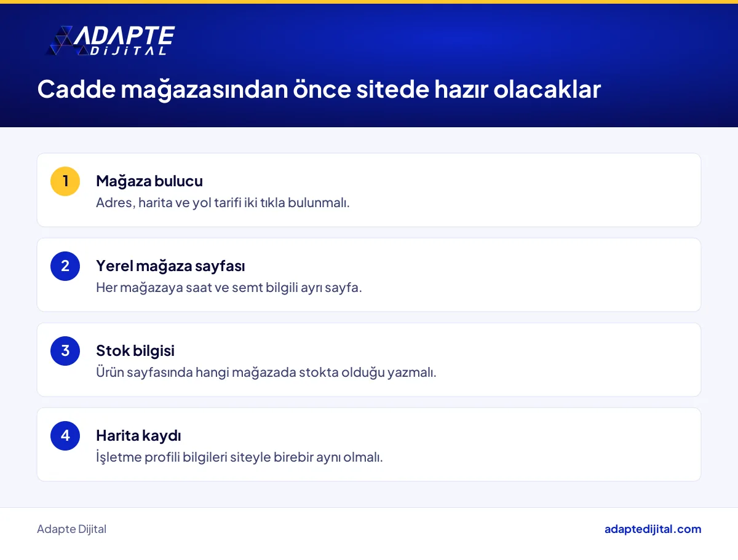Select text 'İşletme profili bilgileri siteyle birebir aynı olmalı.'
Screen dimensions: 738x560
[x=239, y=457]
